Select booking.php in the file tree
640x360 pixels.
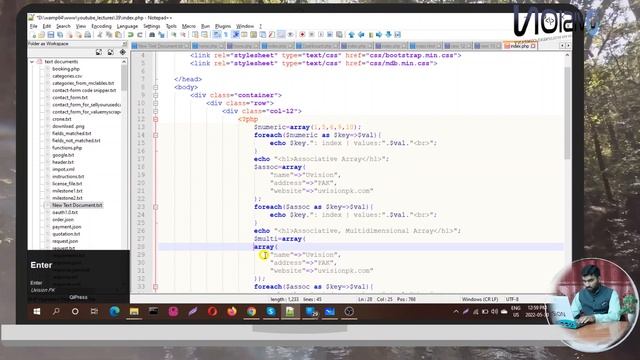click(x=66, y=69)
